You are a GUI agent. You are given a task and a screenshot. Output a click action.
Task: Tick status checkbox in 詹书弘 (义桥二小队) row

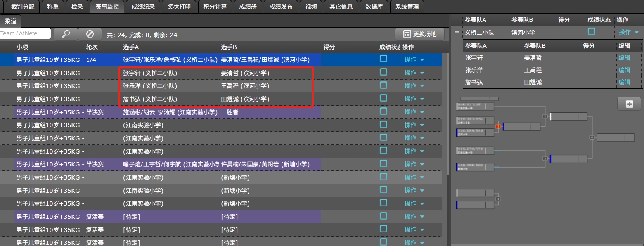(x=384, y=98)
